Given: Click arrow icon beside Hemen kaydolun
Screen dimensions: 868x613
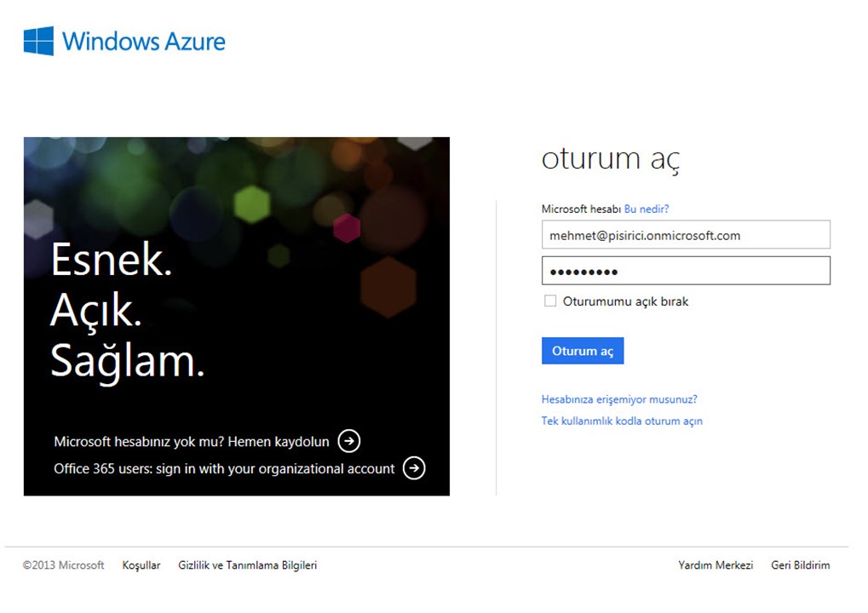Looking at the screenshot, I should click(x=349, y=441).
